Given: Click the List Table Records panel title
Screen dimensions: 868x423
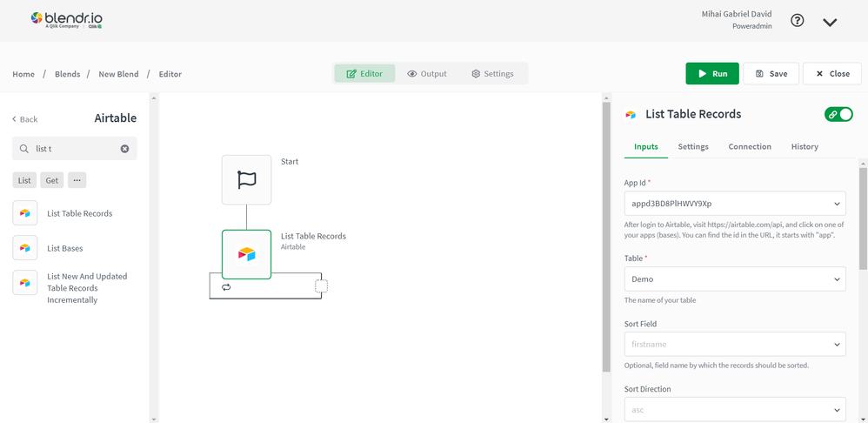Looking at the screenshot, I should click(693, 114).
